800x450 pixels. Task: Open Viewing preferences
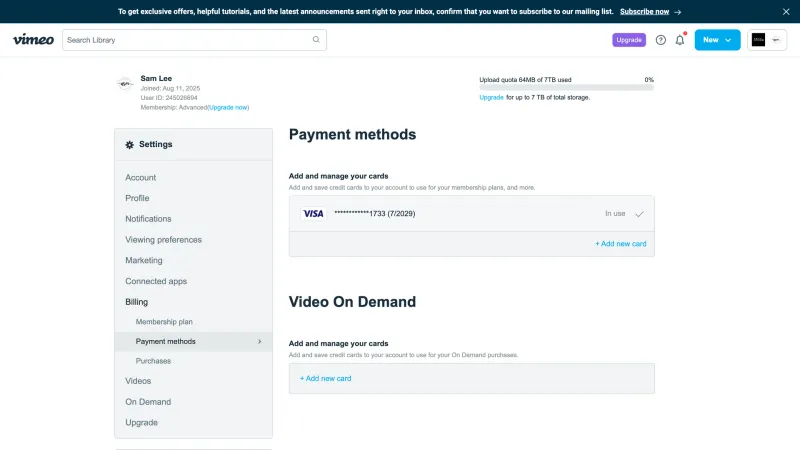[x=163, y=239]
